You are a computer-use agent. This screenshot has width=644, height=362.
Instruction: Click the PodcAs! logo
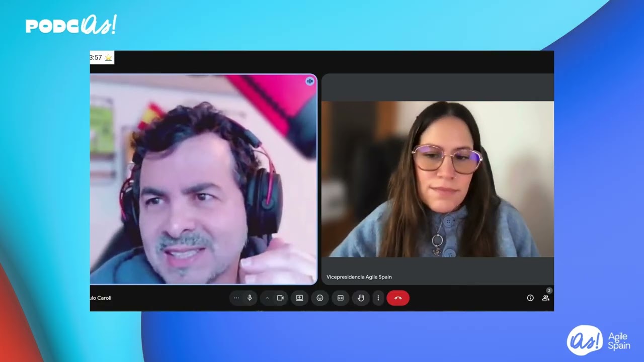click(71, 25)
